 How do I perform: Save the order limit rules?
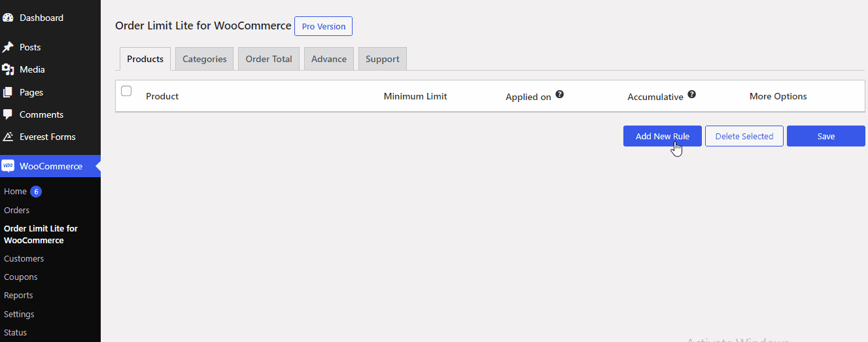coord(826,136)
